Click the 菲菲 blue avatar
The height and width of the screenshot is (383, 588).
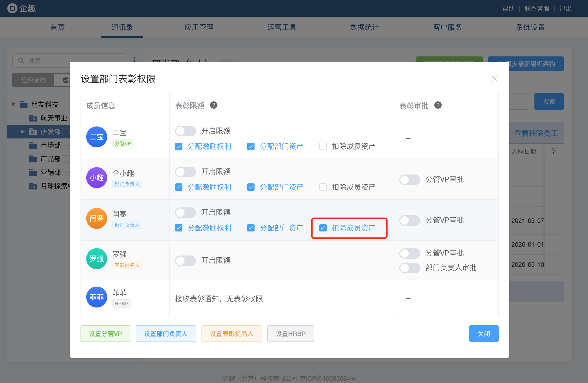(x=97, y=297)
